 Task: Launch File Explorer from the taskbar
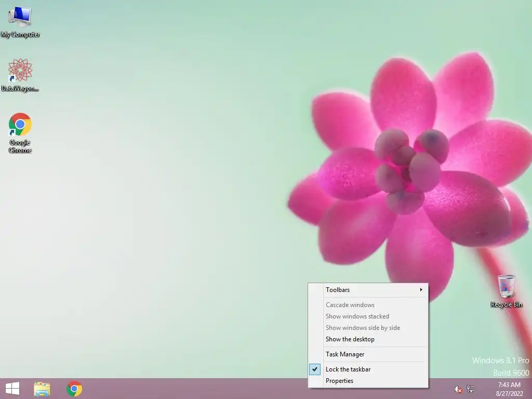pyautogui.click(x=42, y=389)
